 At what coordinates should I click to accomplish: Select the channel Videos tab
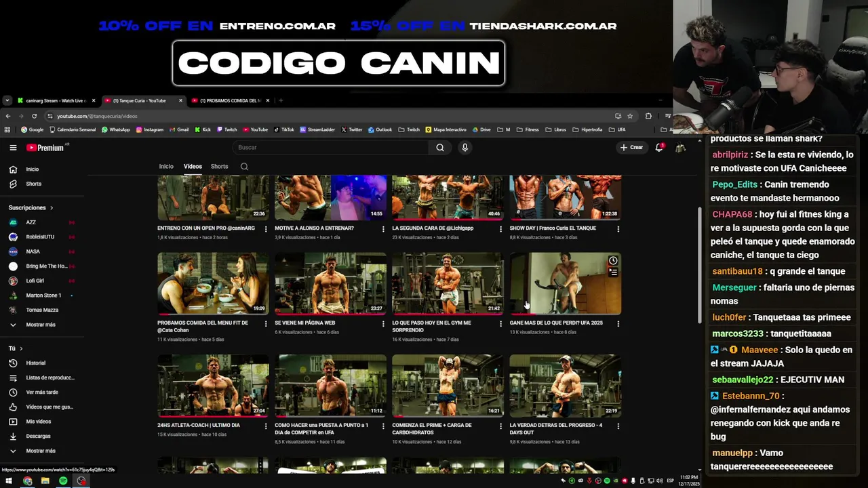point(193,166)
